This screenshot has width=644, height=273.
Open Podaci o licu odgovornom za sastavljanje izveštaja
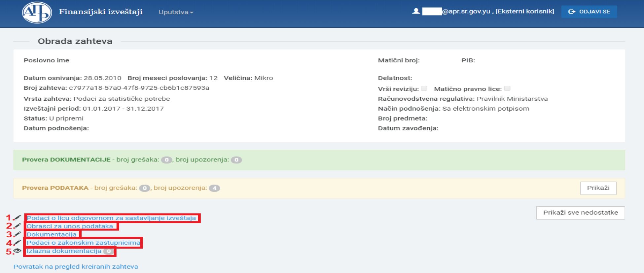(111, 218)
